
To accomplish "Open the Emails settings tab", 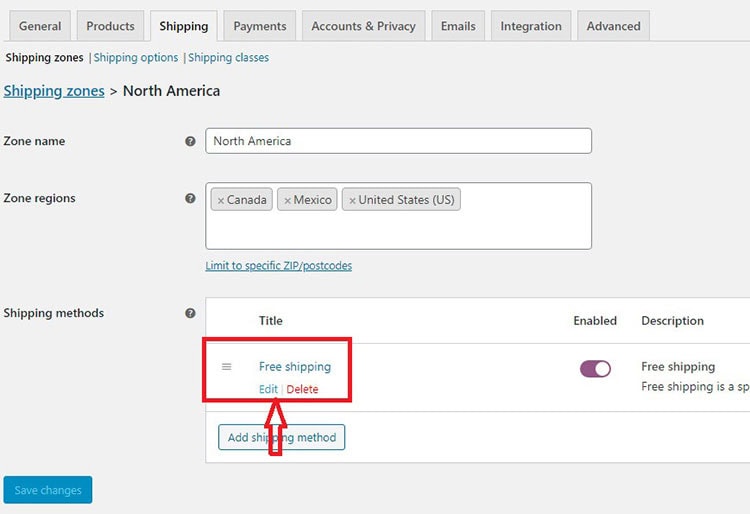I will [458, 26].
